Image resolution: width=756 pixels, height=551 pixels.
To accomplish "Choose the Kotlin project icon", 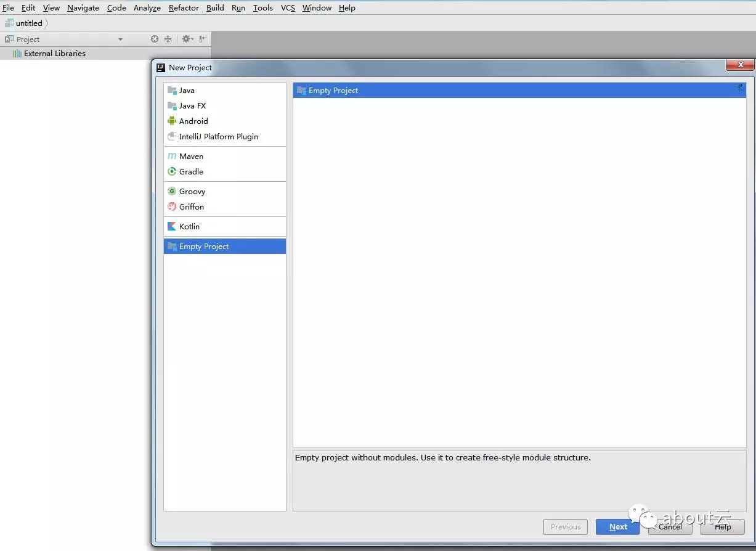I will tap(172, 227).
